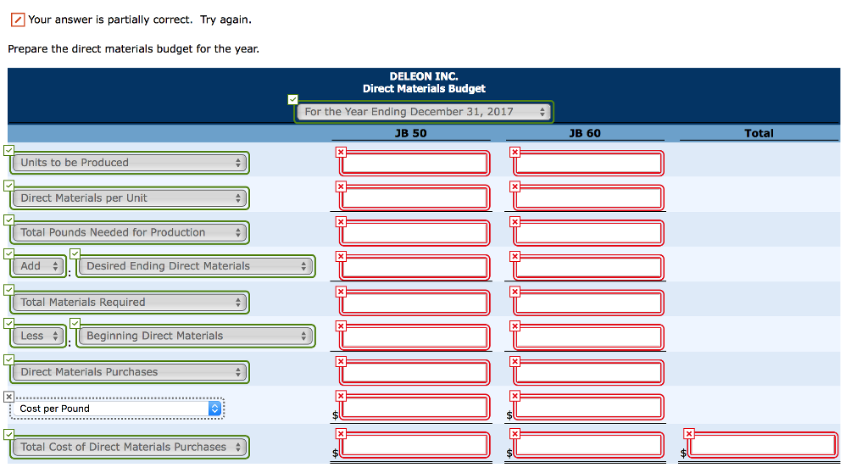Click the 'DELEON INC.' title text
Screen dimensions: 868x473
point(424,76)
